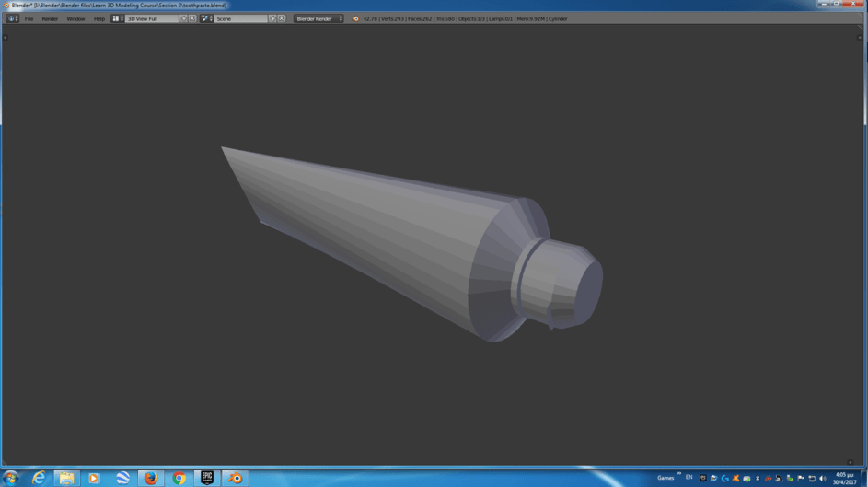This screenshot has height=487, width=868.
Task: Expand the Games toolbar chevron
Action: pos(679,474)
